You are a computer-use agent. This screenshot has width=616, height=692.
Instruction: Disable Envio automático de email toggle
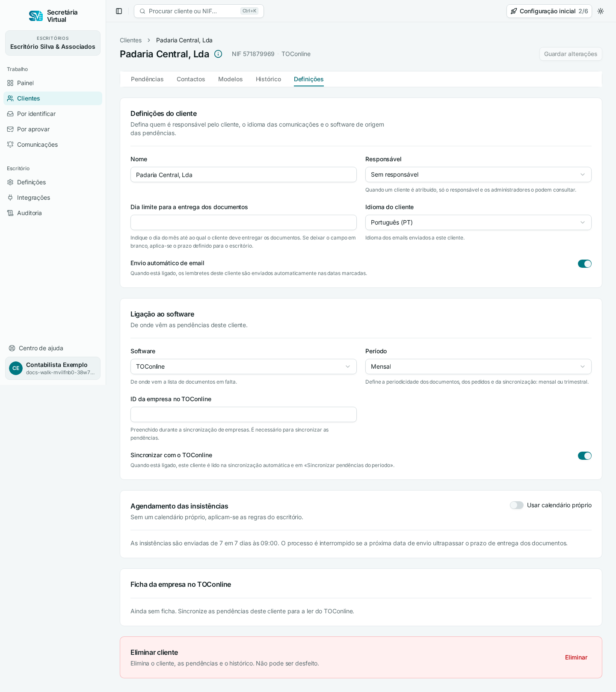click(584, 264)
